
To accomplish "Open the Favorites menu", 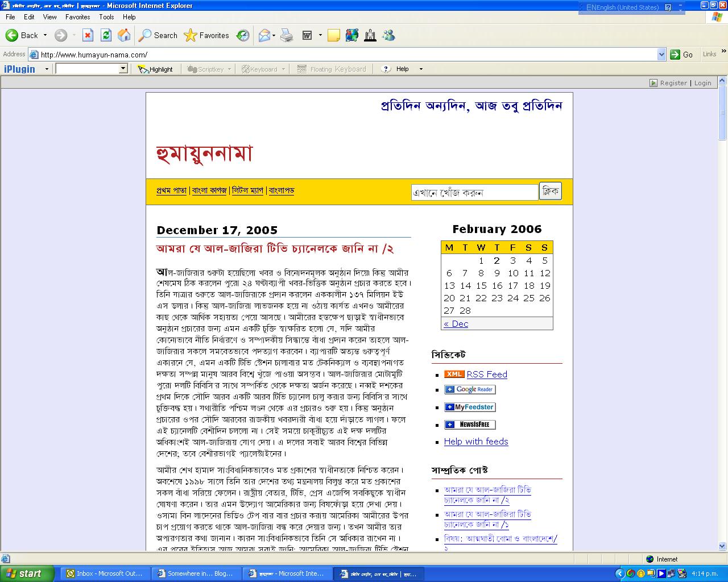I will (77, 17).
